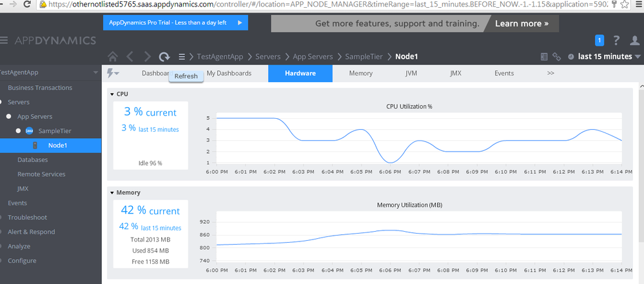This screenshot has width=644, height=284.
Task: Open Troubleshoot in the sidebar
Action: (x=27, y=218)
